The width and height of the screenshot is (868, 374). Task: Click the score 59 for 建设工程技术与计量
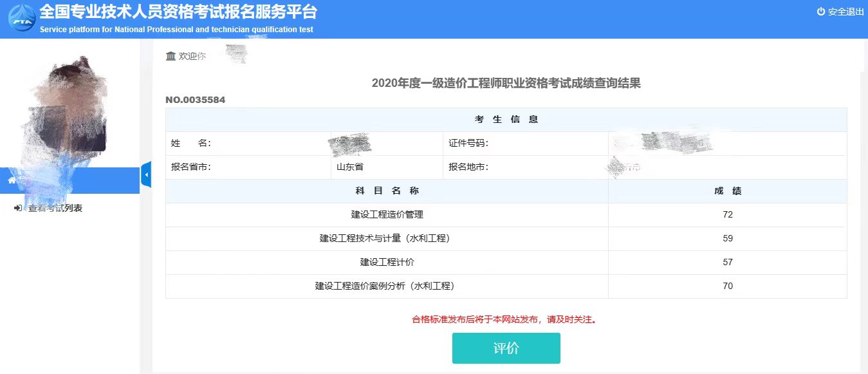click(727, 238)
